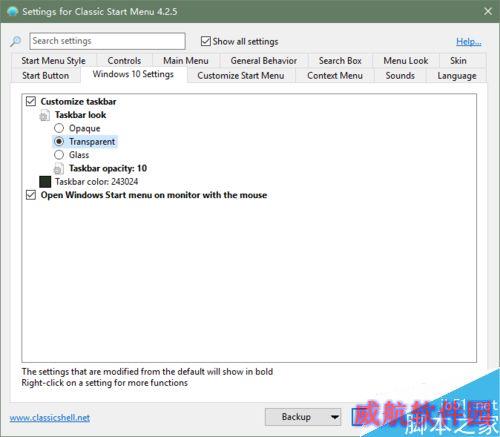Select the Transparent radio option

click(x=59, y=141)
